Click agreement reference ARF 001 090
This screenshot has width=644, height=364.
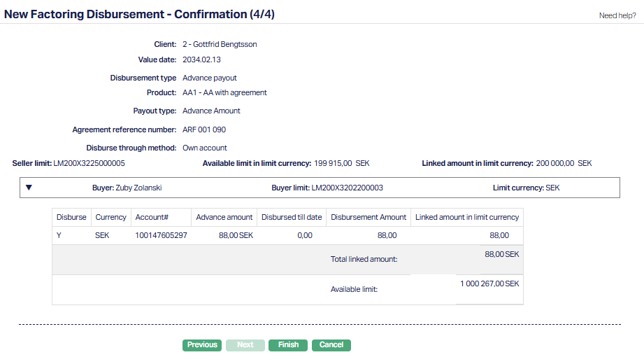pyautogui.click(x=204, y=129)
